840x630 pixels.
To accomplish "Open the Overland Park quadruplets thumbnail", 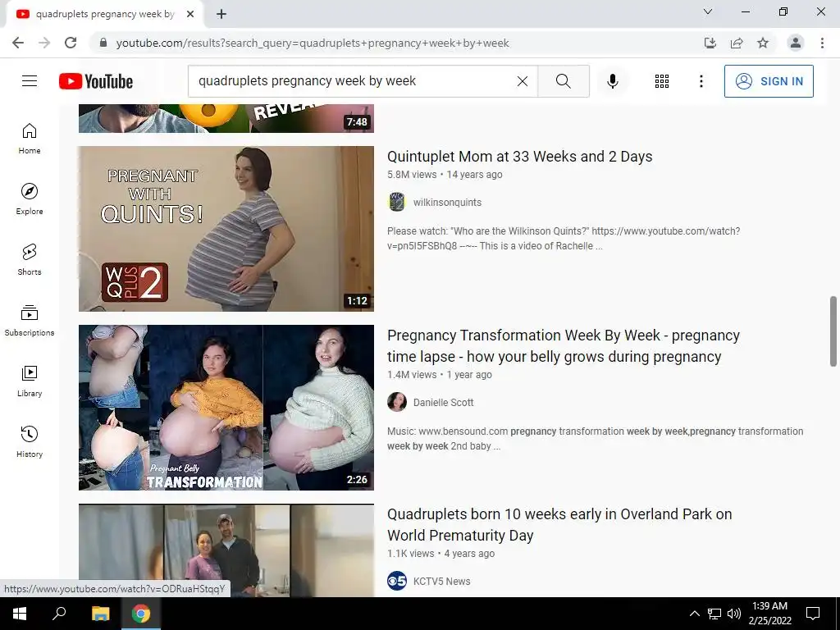I will pyautogui.click(x=226, y=550).
